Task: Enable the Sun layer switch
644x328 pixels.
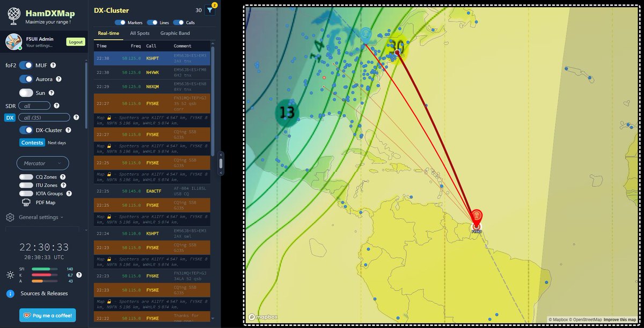Action: tap(26, 93)
